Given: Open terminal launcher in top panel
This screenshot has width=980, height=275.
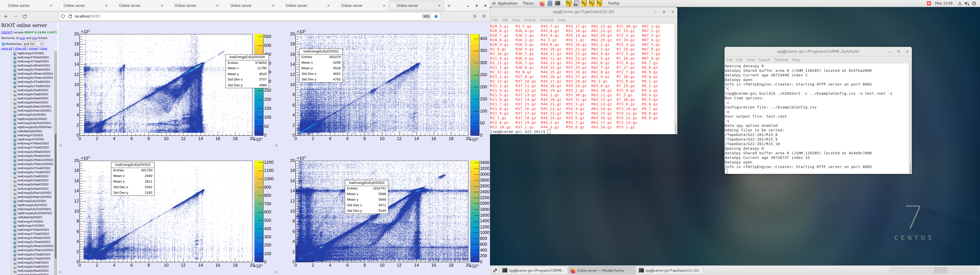Looking at the screenshot, I should pos(558,3).
